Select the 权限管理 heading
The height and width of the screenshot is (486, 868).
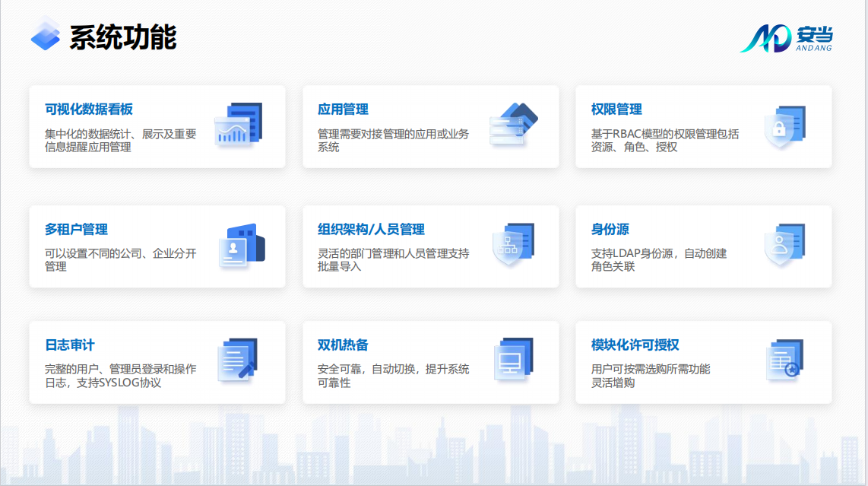(x=616, y=110)
